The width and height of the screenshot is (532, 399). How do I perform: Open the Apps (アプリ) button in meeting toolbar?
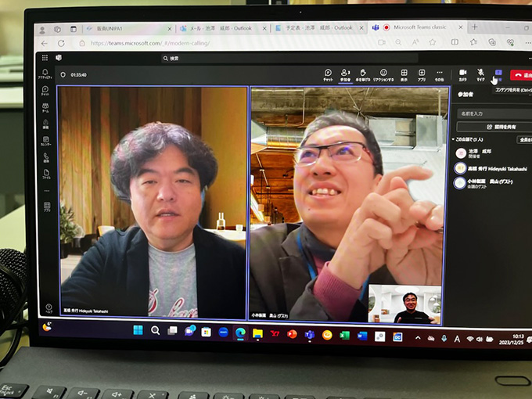(x=422, y=75)
